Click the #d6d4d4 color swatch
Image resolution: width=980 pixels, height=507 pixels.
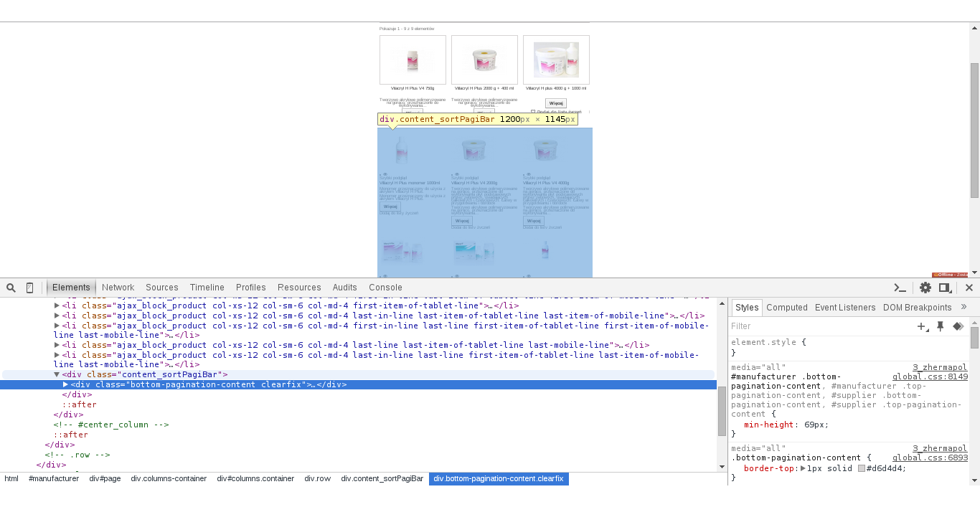862,468
